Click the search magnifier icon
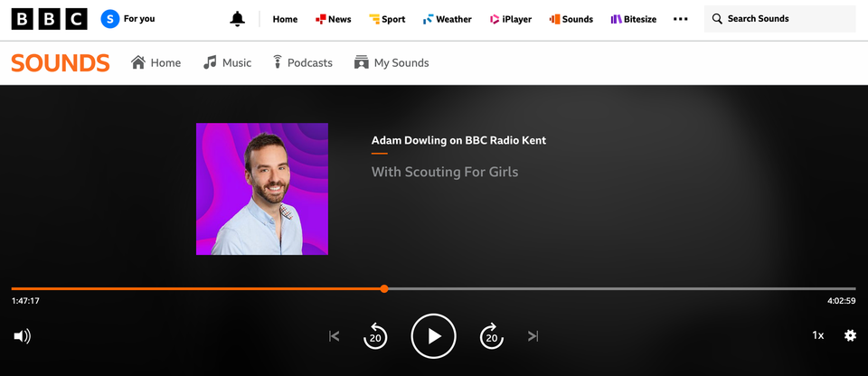Screen dimensions: 868x376 (x=717, y=19)
